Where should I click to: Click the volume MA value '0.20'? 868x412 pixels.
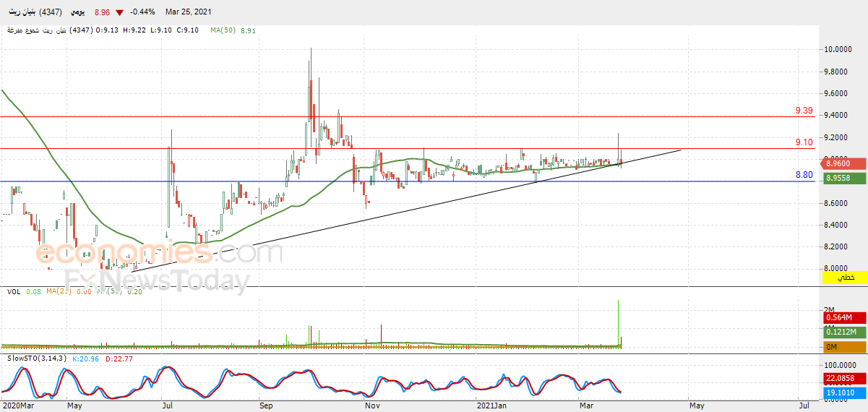(134, 291)
